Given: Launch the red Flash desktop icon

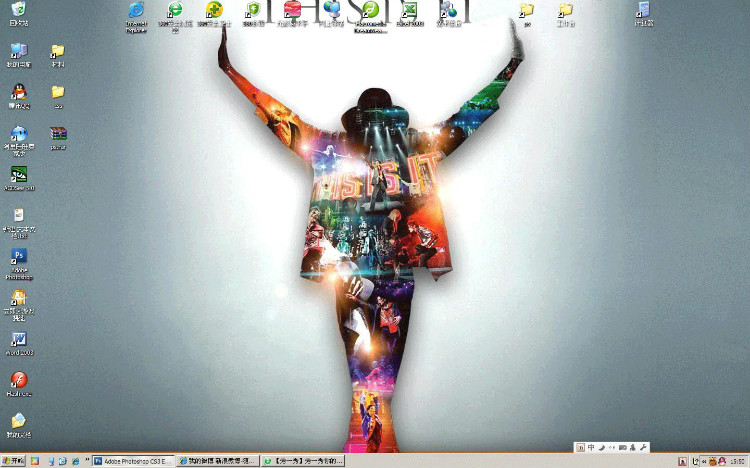Looking at the screenshot, I should point(19,384).
